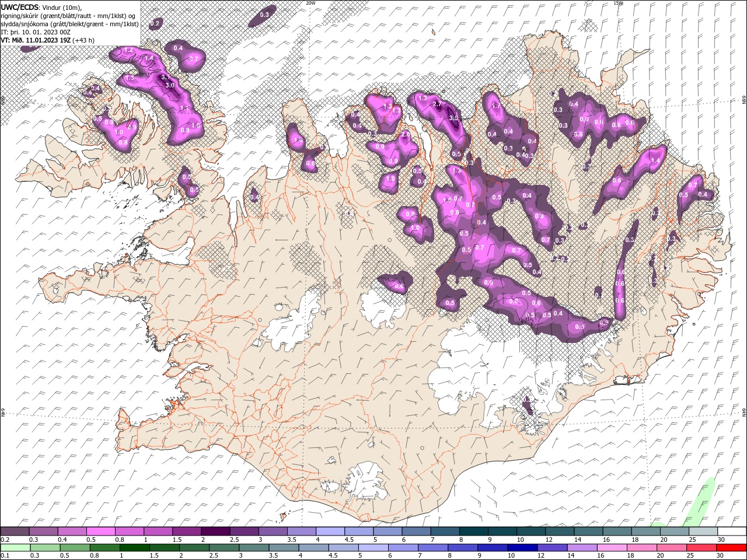Click rain legend swatch labeled 2.5
The width and height of the screenshot is (747, 560).
[x=224, y=548]
